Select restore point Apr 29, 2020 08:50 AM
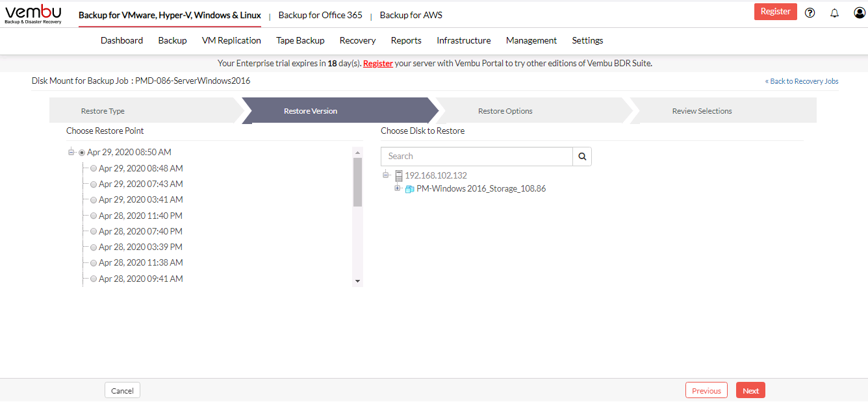This screenshot has height=402, width=868. pyautogui.click(x=82, y=153)
